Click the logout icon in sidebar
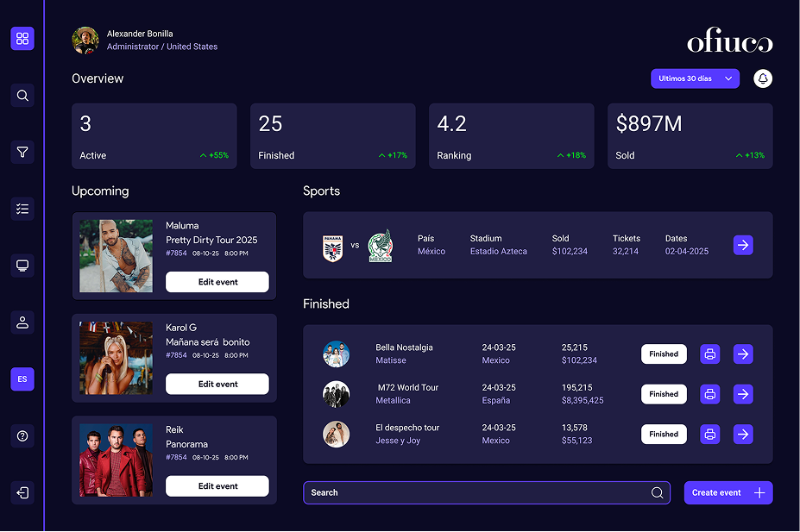 (x=22, y=493)
